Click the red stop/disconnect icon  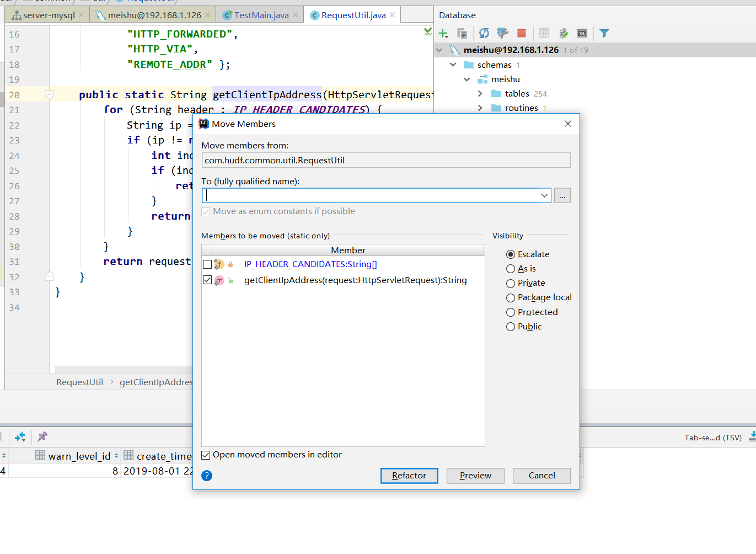pyautogui.click(x=522, y=34)
